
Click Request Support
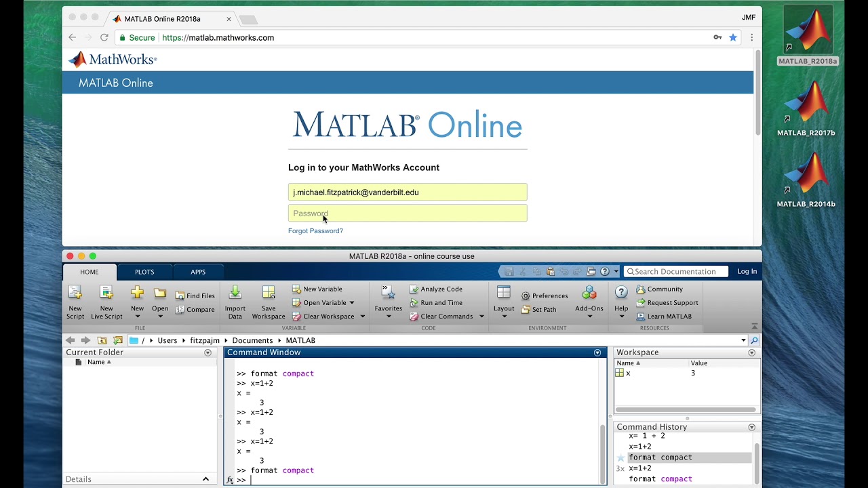point(667,302)
